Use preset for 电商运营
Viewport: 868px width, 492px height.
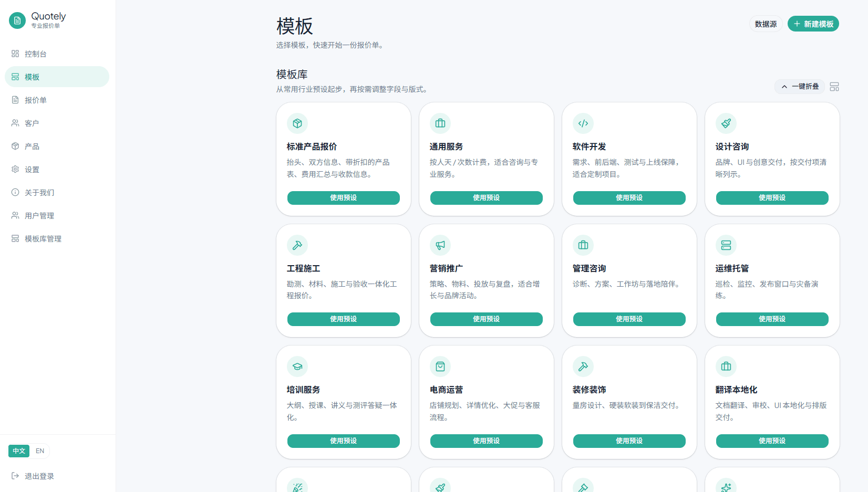487,441
